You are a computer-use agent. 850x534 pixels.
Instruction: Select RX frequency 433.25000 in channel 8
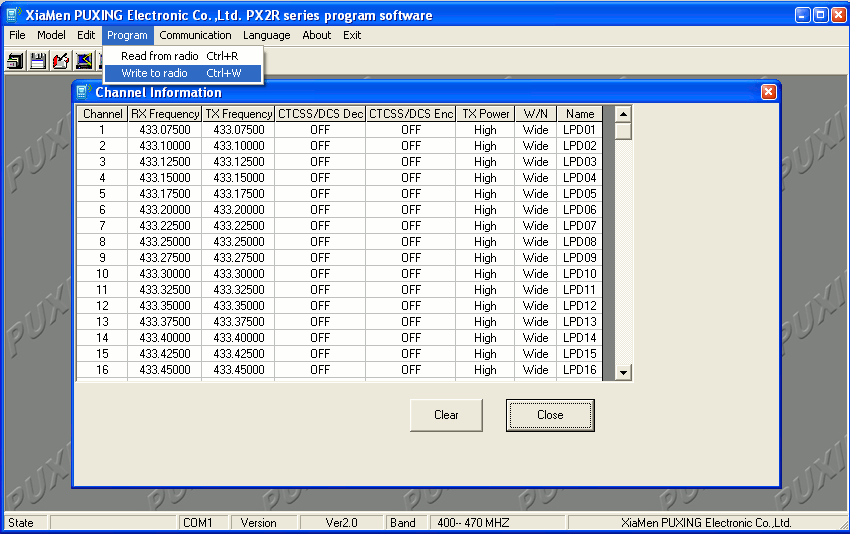tap(165, 242)
